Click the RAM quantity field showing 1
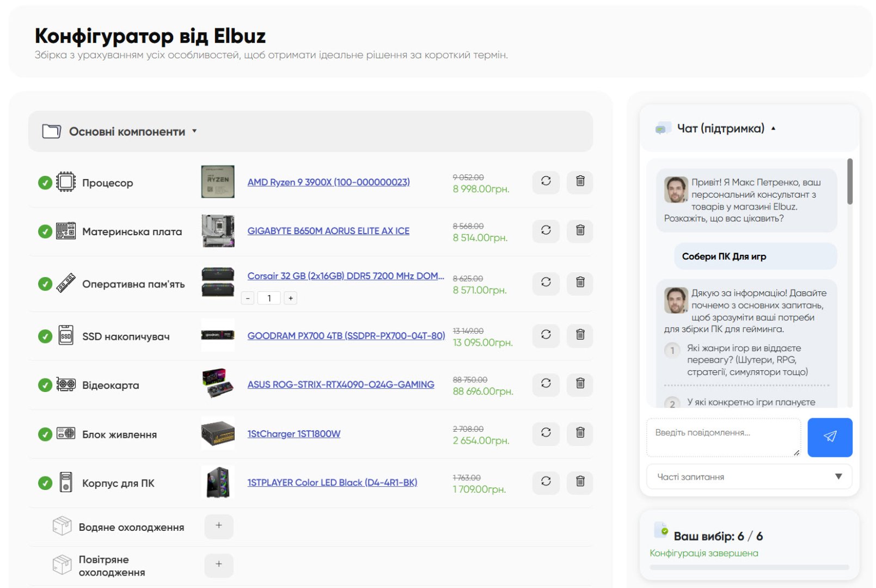 point(269,298)
